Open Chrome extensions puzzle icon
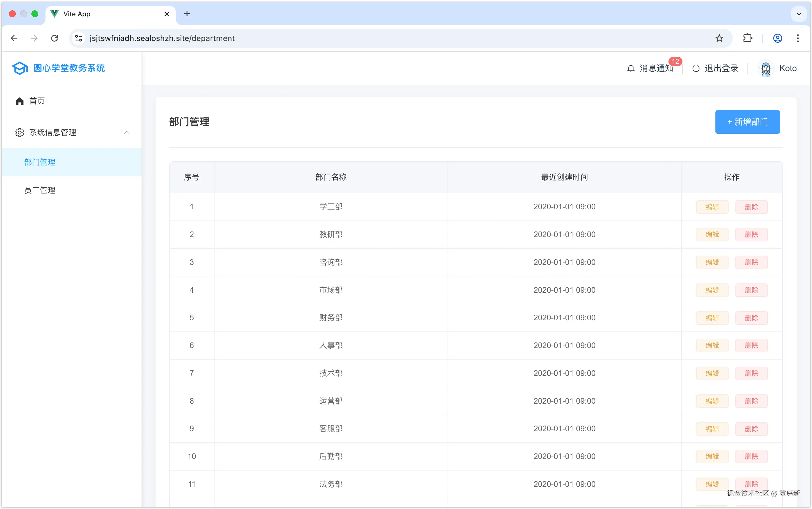Viewport: 812px width, 509px height. point(747,38)
